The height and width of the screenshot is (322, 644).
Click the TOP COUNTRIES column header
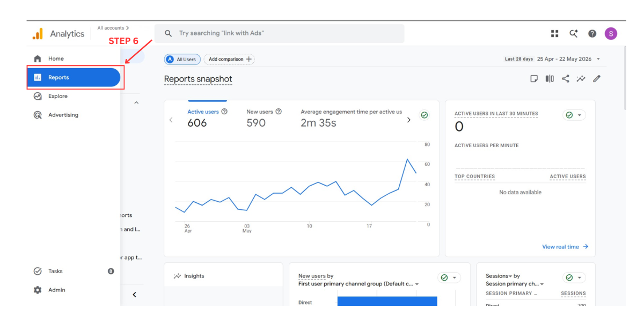(474, 176)
